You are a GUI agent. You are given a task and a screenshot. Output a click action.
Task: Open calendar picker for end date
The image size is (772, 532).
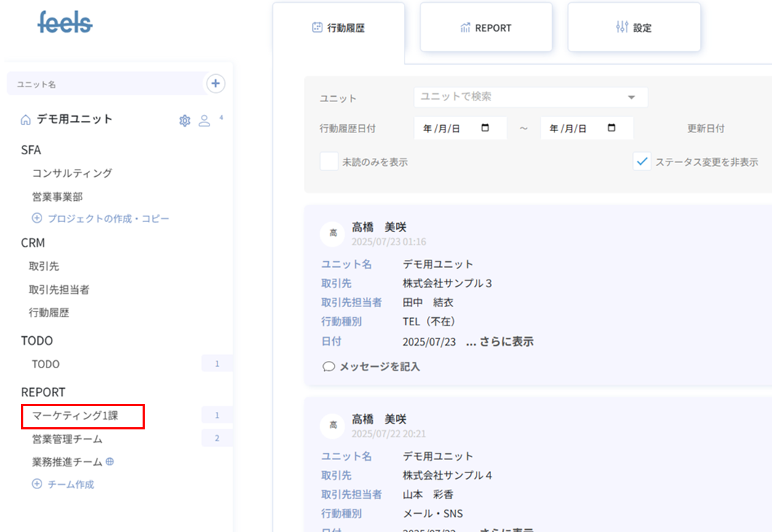coord(611,128)
